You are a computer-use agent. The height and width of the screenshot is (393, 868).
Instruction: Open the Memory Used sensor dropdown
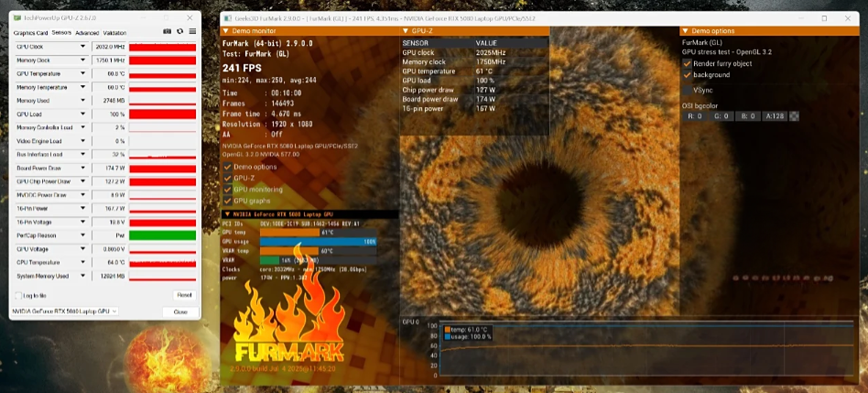coord(83,101)
